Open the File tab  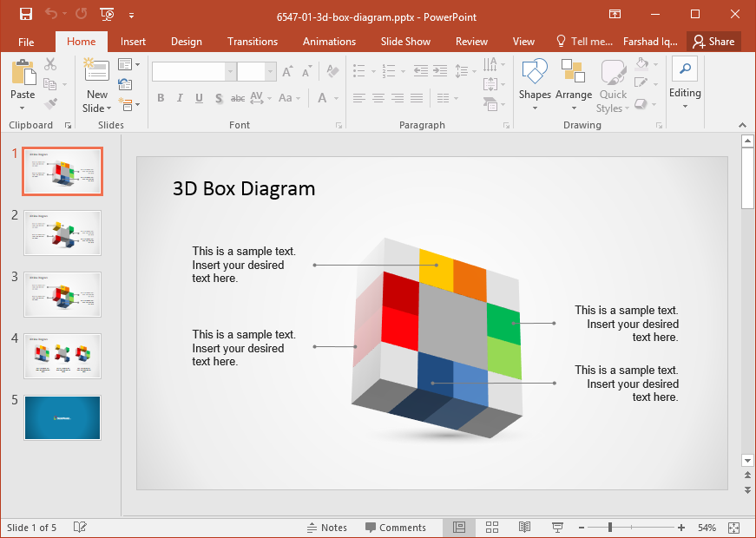coord(26,42)
